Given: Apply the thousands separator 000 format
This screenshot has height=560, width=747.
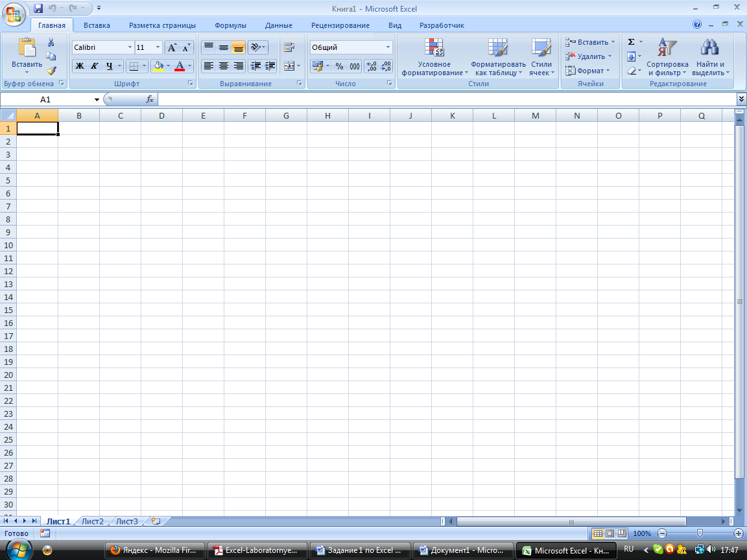Looking at the screenshot, I should (355, 66).
